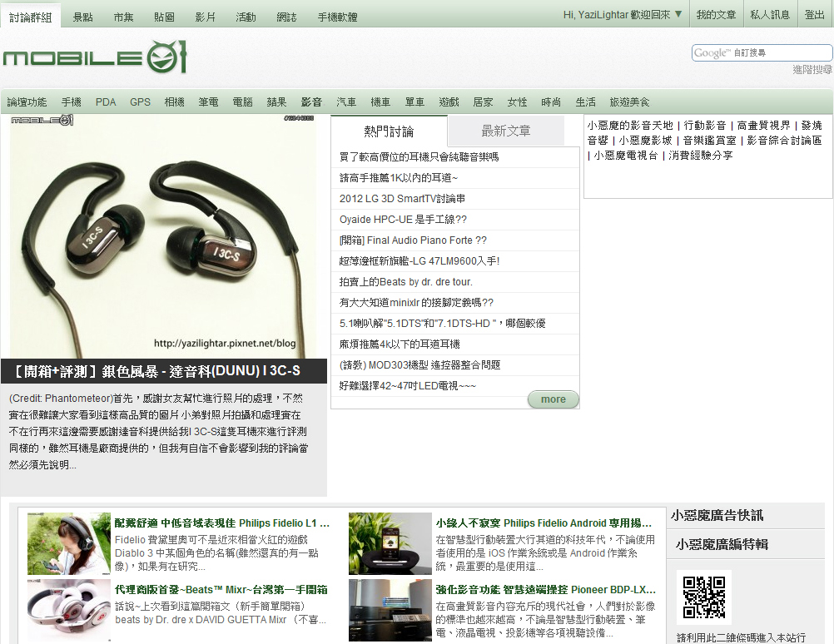This screenshot has height=644, width=834.
Task: Select 筆電 category
Action: (208, 102)
